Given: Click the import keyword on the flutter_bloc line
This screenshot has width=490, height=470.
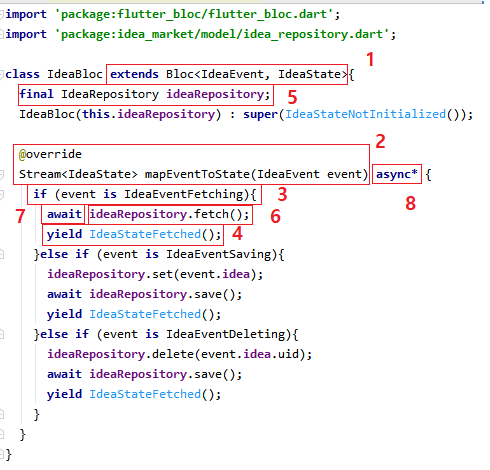Looking at the screenshot, I should tap(26, 15).
